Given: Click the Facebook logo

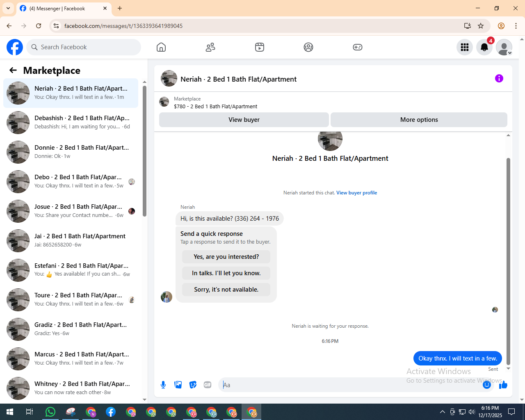Looking at the screenshot, I should pyautogui.click(x=15, y=47).
